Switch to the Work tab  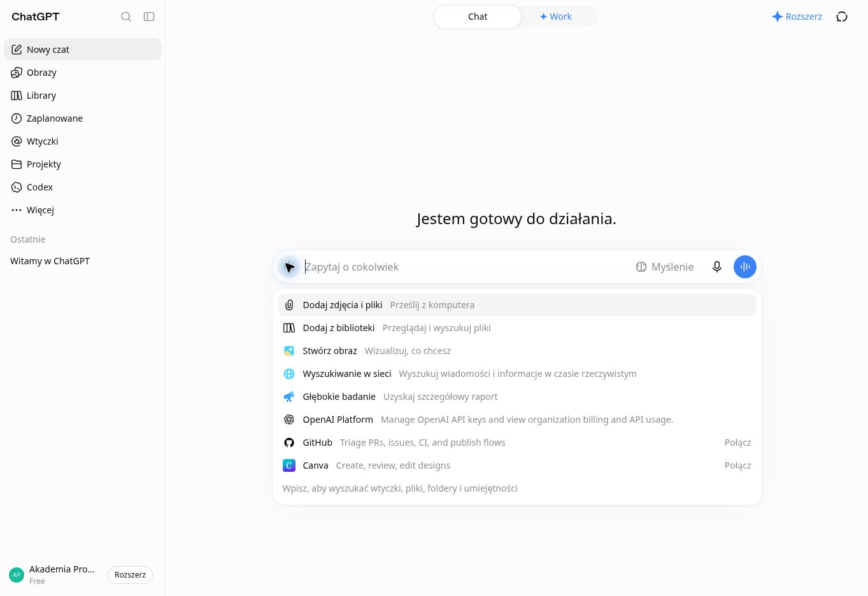(556, 17)
